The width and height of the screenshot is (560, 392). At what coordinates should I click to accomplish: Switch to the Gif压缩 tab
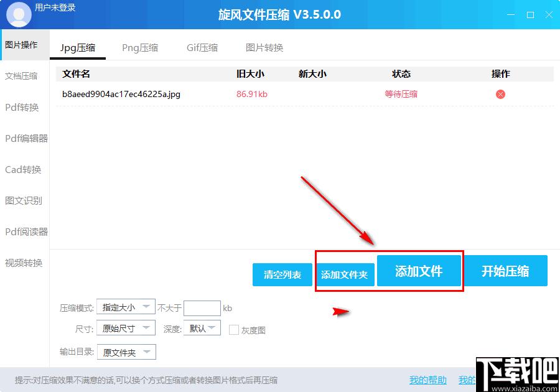pyautogui.click(x=202, y=47)
